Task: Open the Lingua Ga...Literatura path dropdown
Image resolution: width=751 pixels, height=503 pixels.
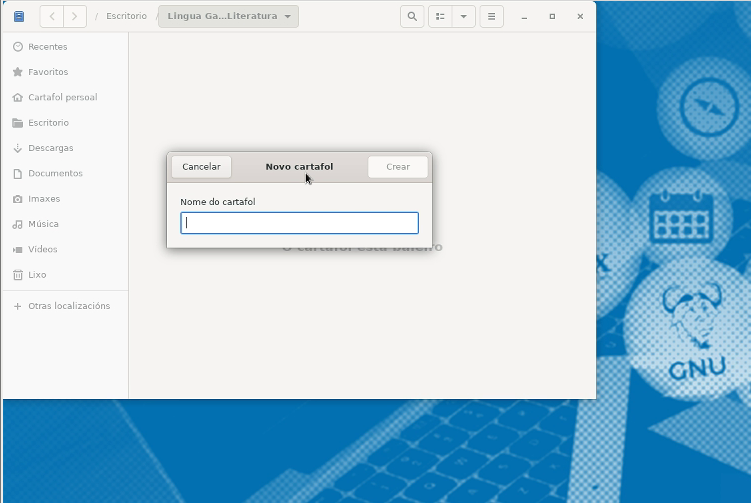Action: [x=228, y=17]
